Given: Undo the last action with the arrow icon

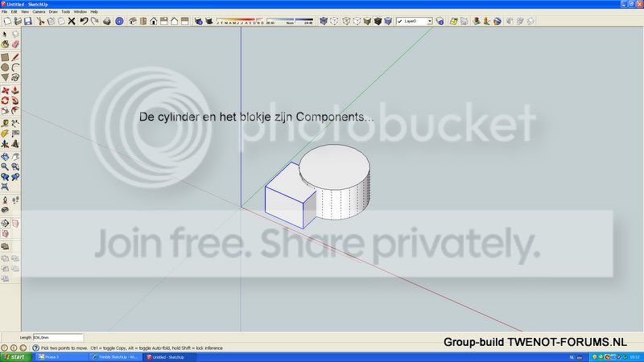Looking at the screenshot, I should point(84,21).
